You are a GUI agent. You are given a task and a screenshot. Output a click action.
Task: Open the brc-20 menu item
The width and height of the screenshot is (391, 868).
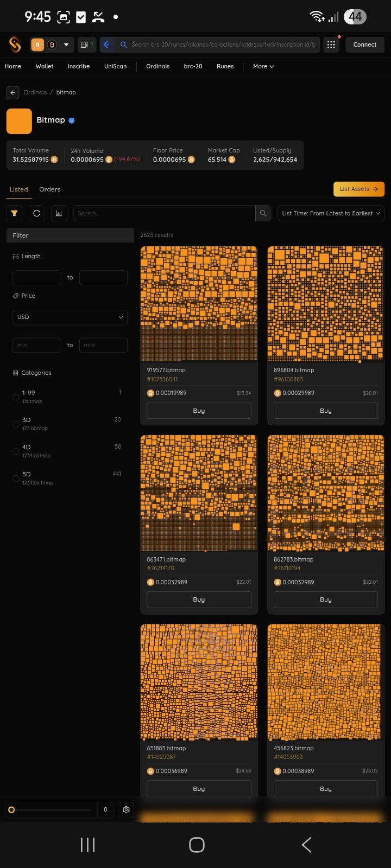[x=193, y=66]
